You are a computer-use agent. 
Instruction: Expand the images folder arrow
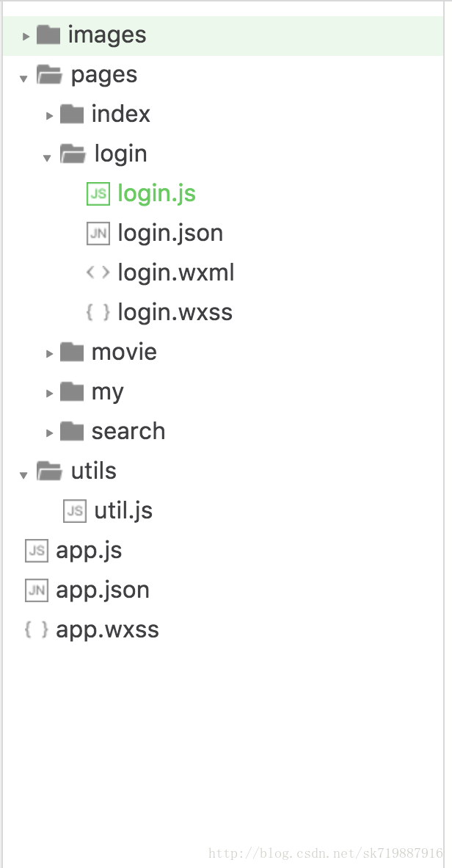[x=26, y=36]
